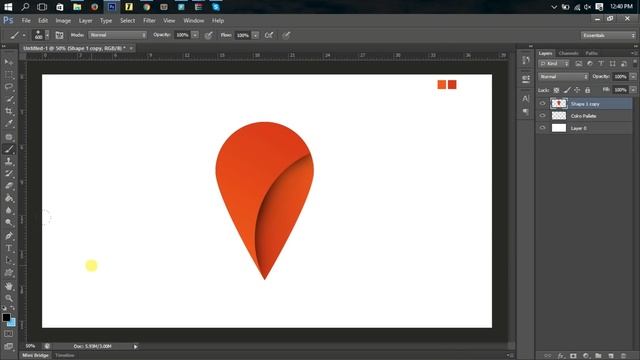Select the Dodge tool
The height and width of the screenshot is (360, 640).
tap(9, 223)
